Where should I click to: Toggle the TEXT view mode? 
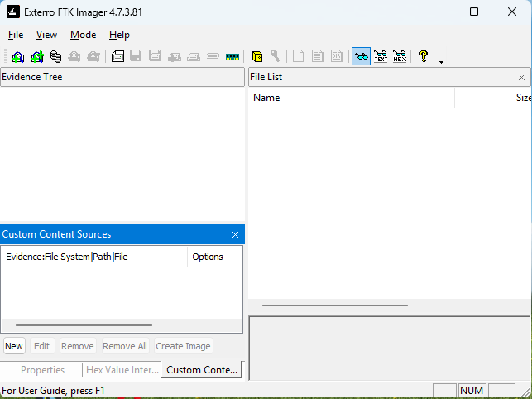[381, 56]
